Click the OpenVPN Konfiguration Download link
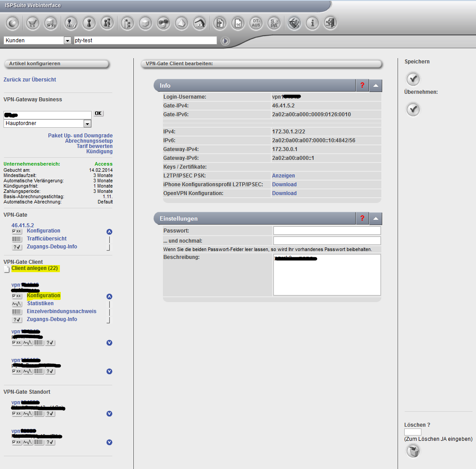This screenshot has height=469, width=476. click(x=284, y=193)
